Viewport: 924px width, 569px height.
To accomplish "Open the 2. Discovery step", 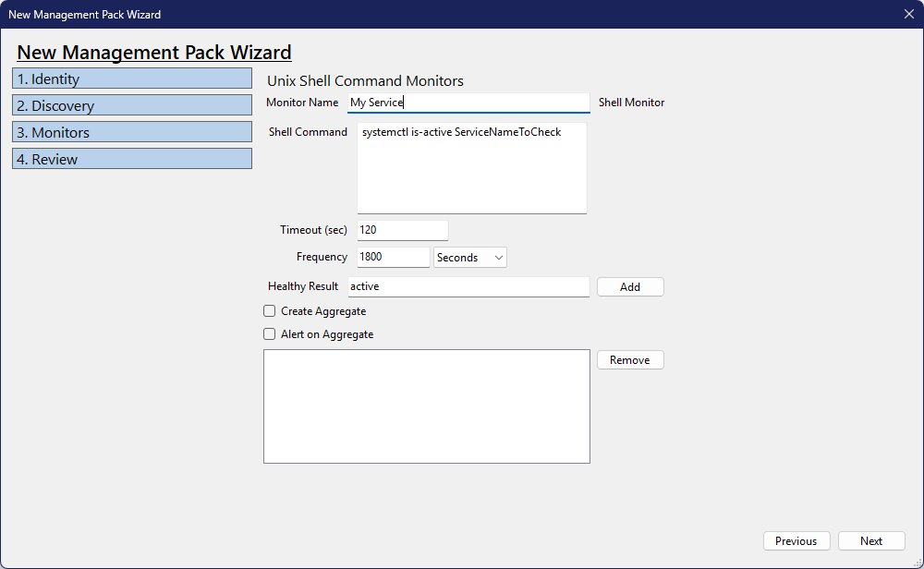I will coord(132,105).
